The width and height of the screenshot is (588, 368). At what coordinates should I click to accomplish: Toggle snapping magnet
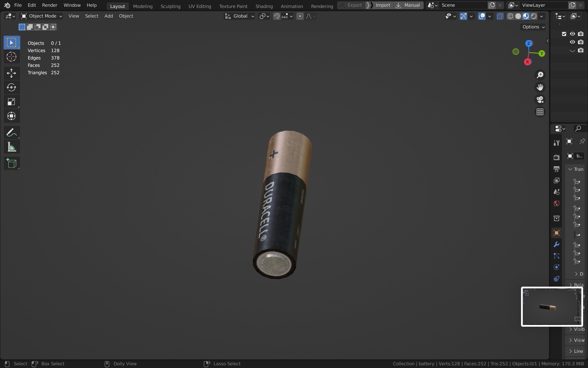277,16
